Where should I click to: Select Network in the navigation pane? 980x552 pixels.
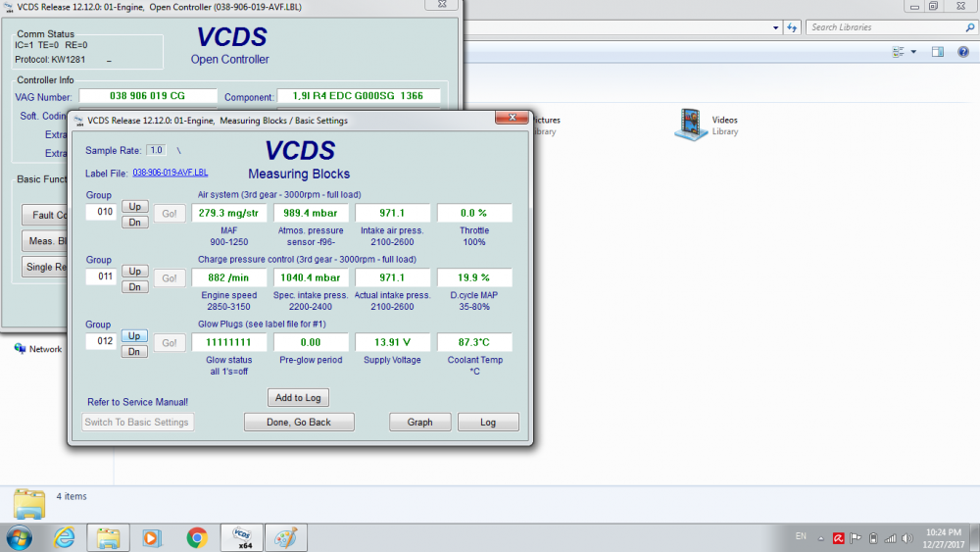tap(45, 349)
